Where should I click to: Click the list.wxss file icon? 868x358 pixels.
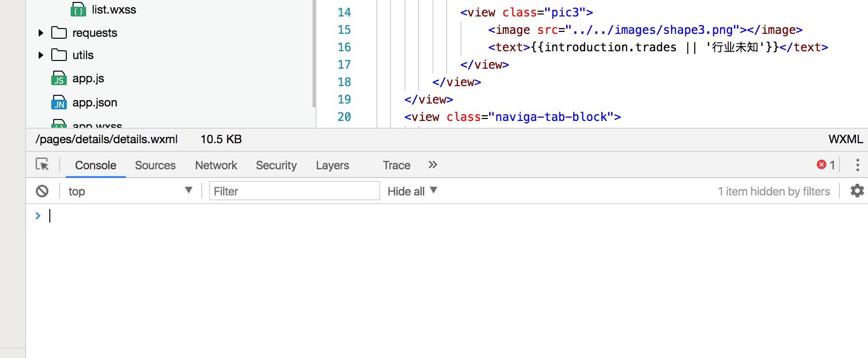point(78,9)
